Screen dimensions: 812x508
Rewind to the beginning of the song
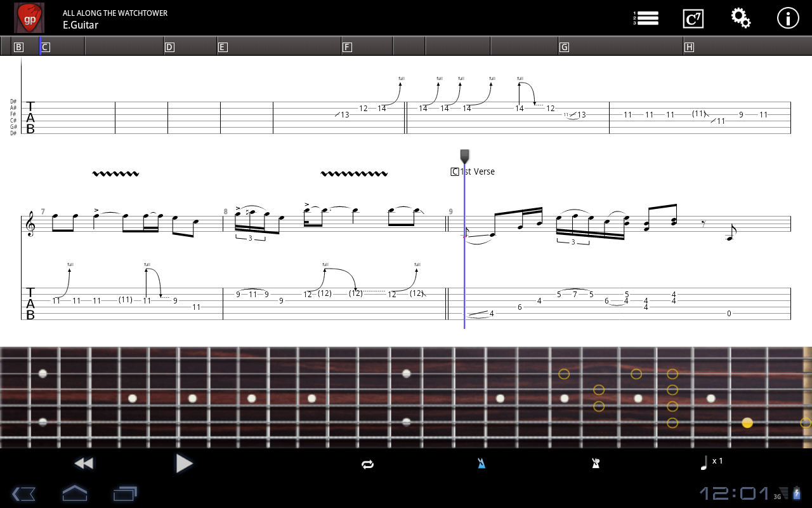click(84, 464)
